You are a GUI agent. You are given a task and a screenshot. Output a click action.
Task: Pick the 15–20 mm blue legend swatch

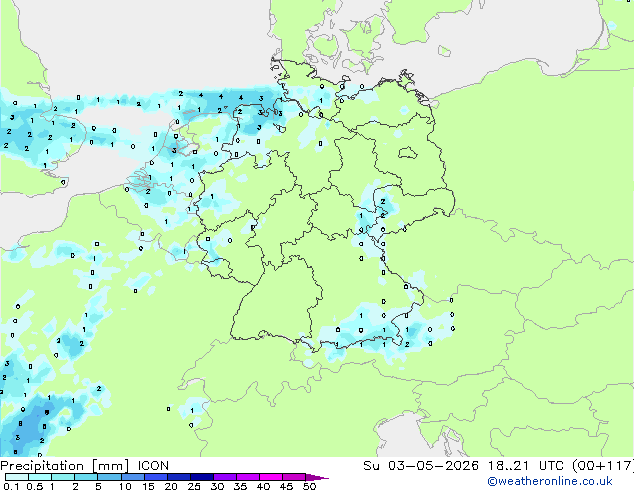click(156, 477)
